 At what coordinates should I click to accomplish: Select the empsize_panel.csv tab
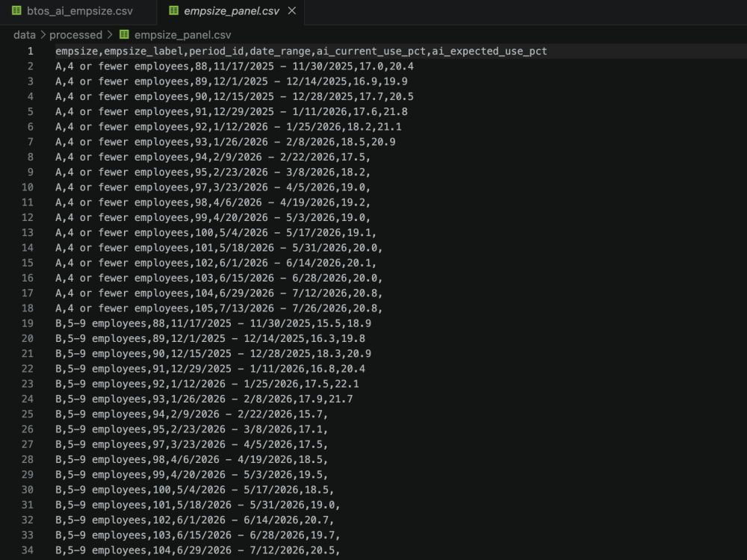click(x=231, y=11)
